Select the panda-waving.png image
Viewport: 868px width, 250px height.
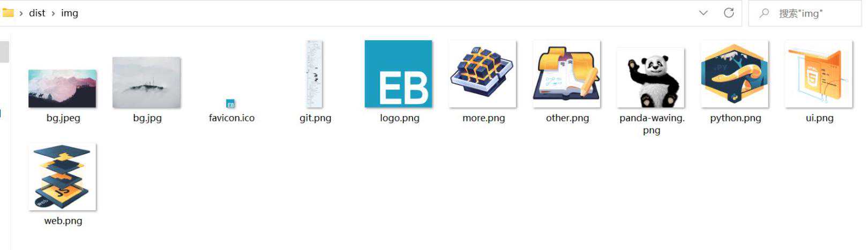[x=650, y=78]
